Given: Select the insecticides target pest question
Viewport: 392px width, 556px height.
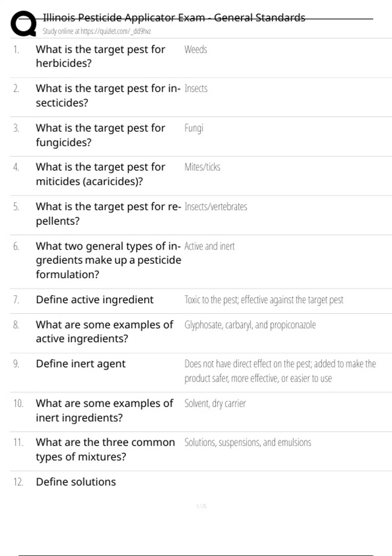Looking at the screenshot, I should [x=108, y=95].
